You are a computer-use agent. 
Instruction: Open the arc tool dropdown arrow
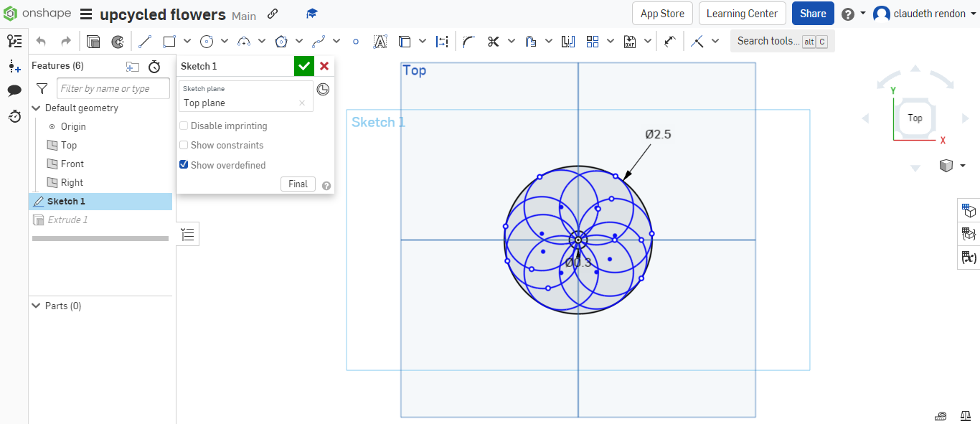[262, 42]
